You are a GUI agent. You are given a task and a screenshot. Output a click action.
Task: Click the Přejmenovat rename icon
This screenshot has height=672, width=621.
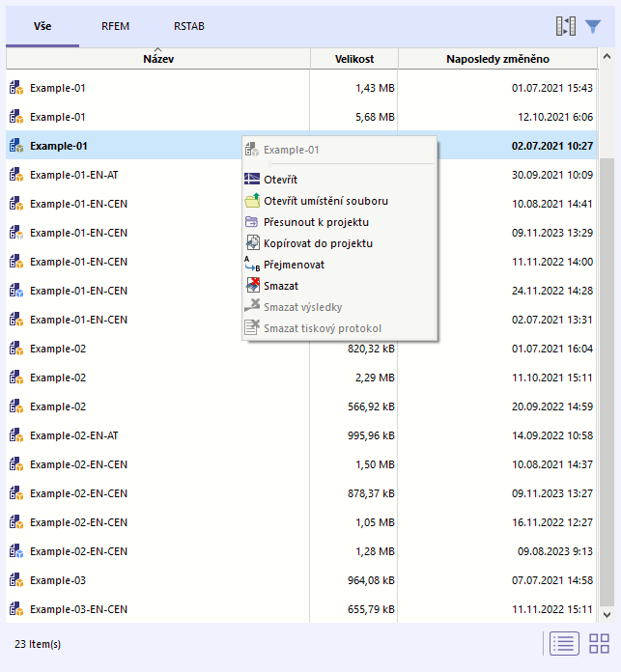tap(252, 265)
